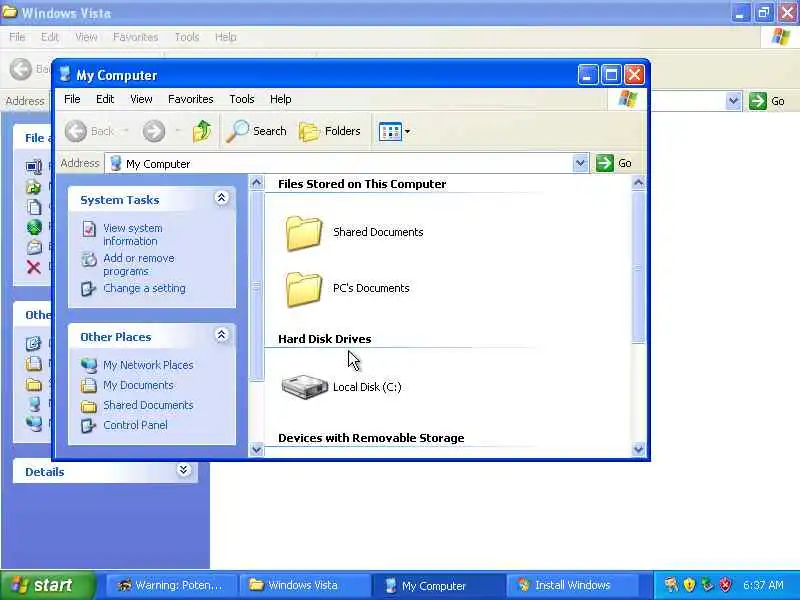
Task: Expand the Details panel in Windows Vista window
Action: 184,470
